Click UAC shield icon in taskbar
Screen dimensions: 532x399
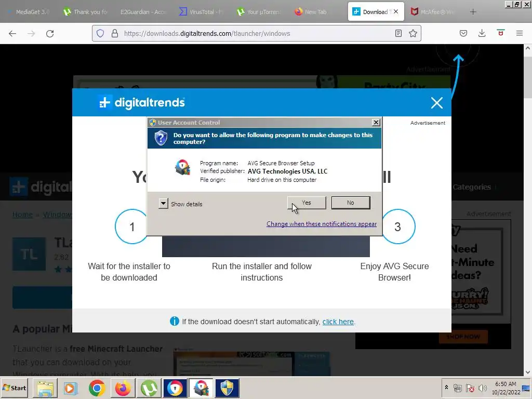pyautogui.click(x=227, y=388)
